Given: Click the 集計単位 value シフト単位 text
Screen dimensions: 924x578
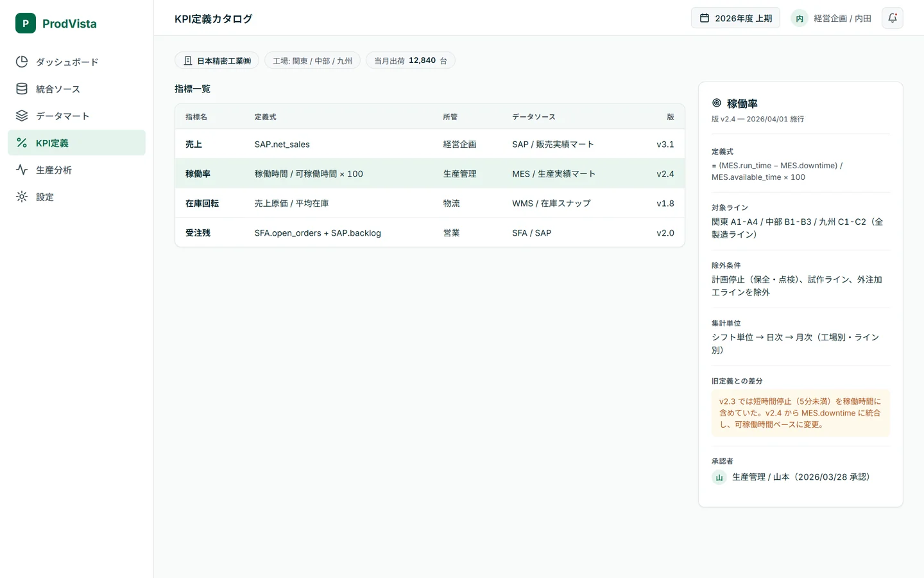Looking at the screenshot, I should (x=796, y=344).
